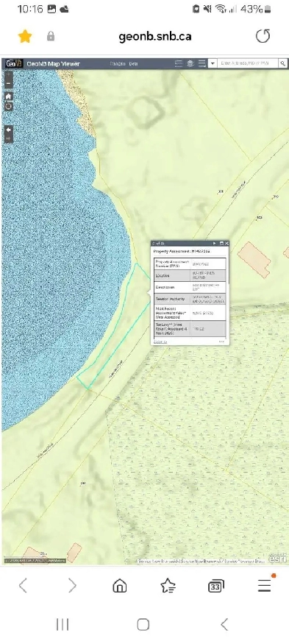The width and height of the screenshot is (289, 644).
Task: Open the map layers stack icon
Action: [190, 63]
